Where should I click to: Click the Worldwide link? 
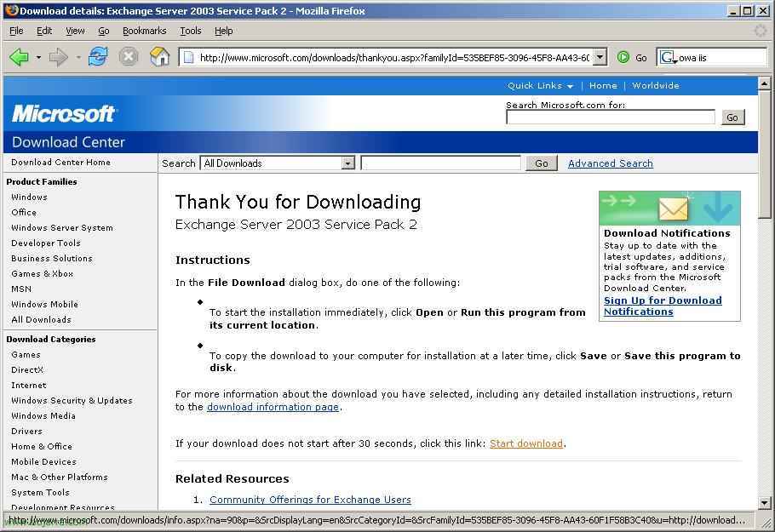click(x=656, y=85)
